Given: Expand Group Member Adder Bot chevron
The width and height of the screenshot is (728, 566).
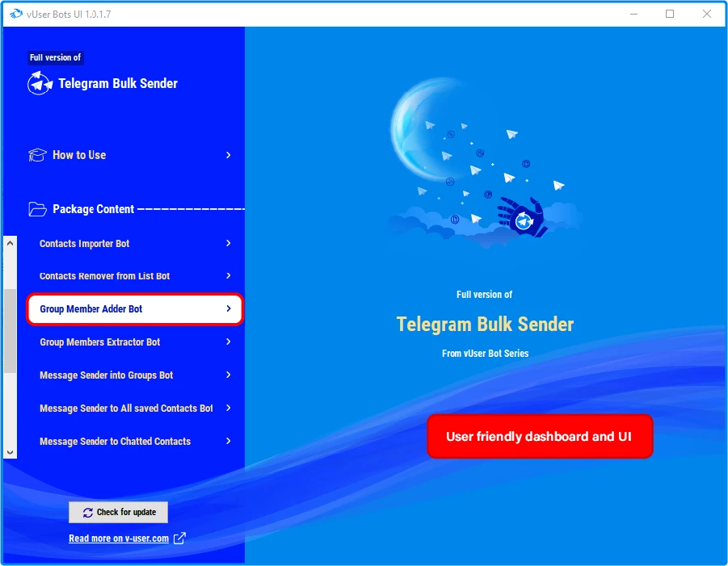Looking at the screenshot, I should pyautogui.click(x=229, y=308).
